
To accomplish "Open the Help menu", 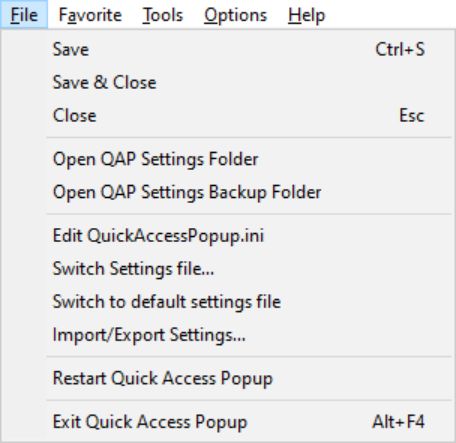I will [x=307, y=15].
